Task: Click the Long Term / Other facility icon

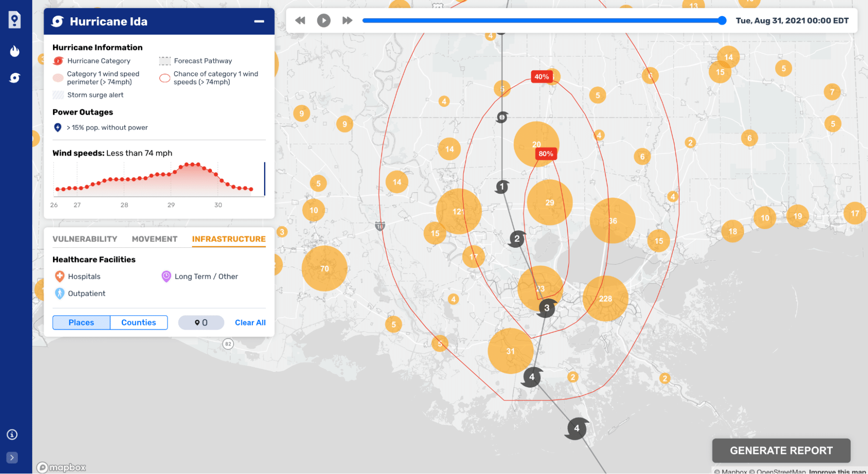Action: (x=165, y=276)
